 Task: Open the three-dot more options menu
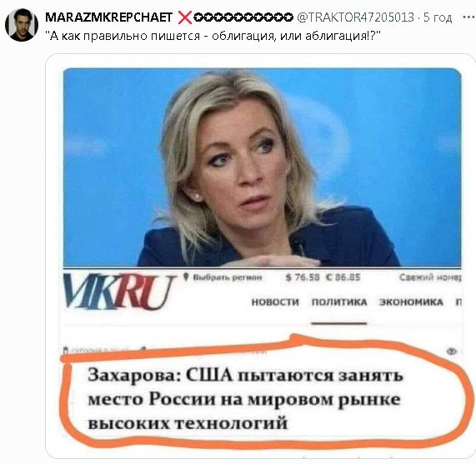(x=469, y=17)
